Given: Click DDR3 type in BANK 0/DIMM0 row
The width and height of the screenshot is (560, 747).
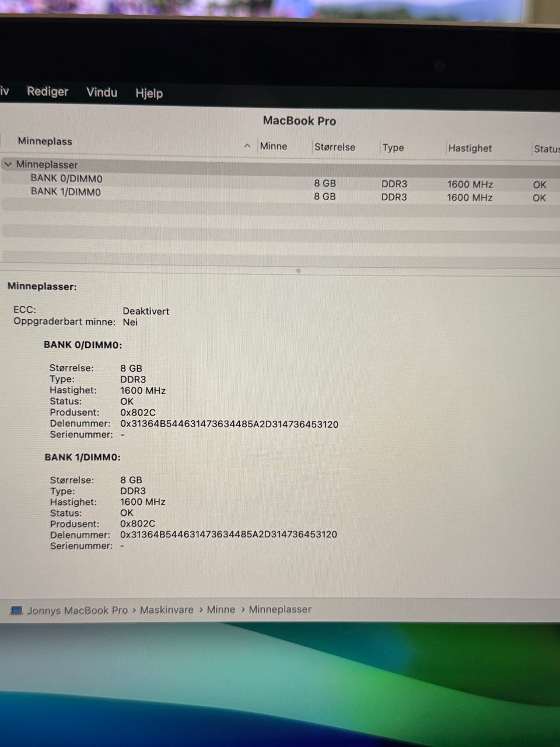Looking at the screenshot, I should pos(394,184).
